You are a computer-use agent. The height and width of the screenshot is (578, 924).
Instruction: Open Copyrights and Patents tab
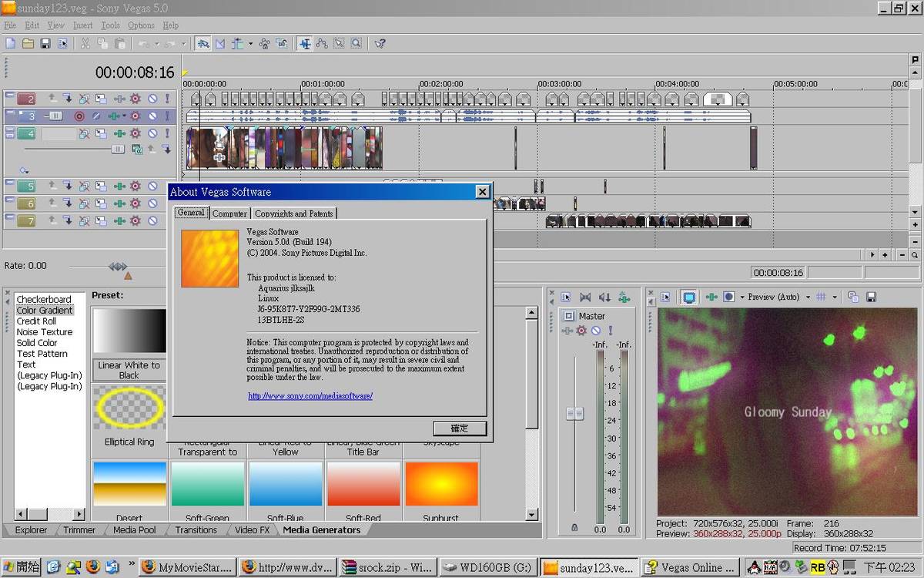click(x=294, y=213)
